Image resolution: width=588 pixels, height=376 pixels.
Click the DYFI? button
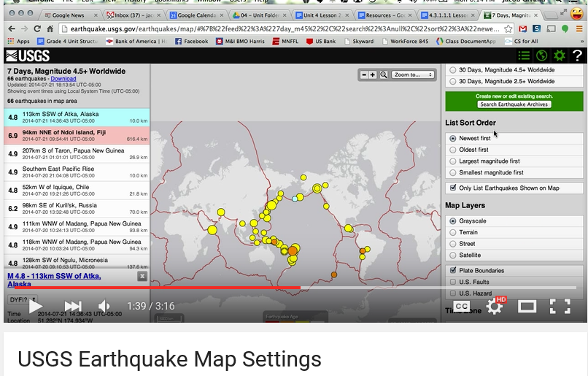[22, 299]
